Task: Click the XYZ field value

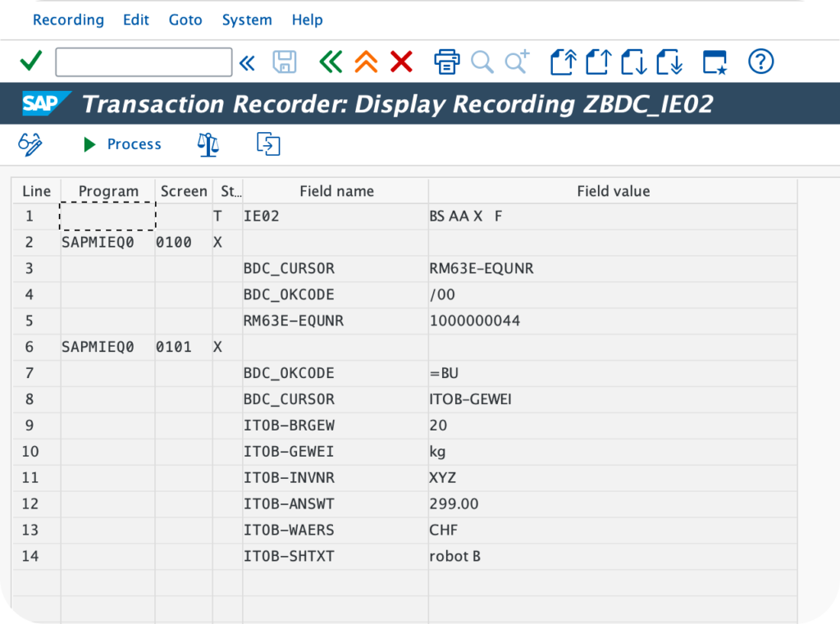Action: pos(613,478)
